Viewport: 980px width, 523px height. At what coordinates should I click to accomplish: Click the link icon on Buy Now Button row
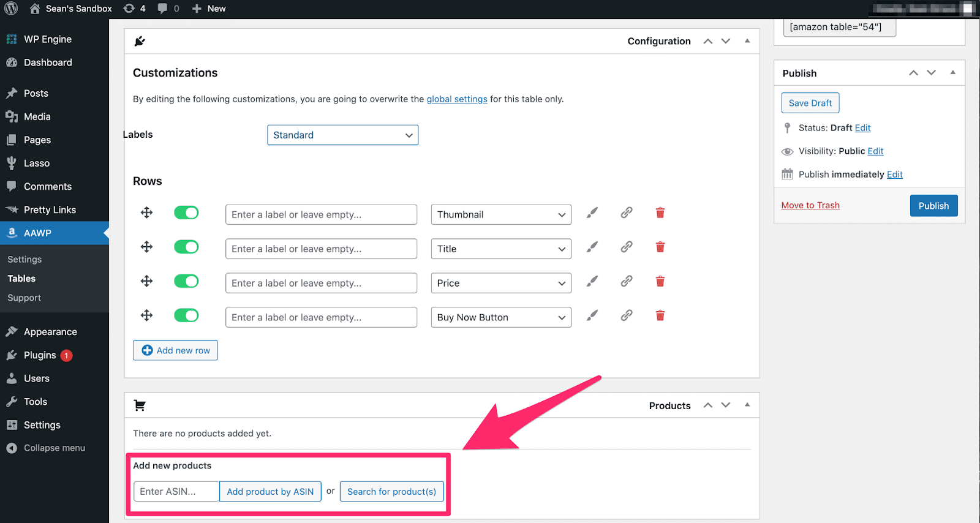coord(626,315)
